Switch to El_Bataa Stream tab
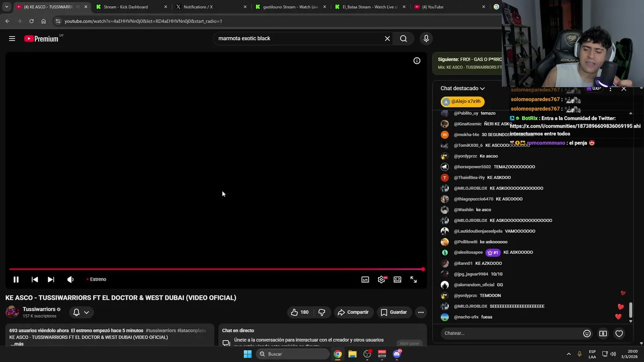The image size is (644, 362). click(370, 7)
